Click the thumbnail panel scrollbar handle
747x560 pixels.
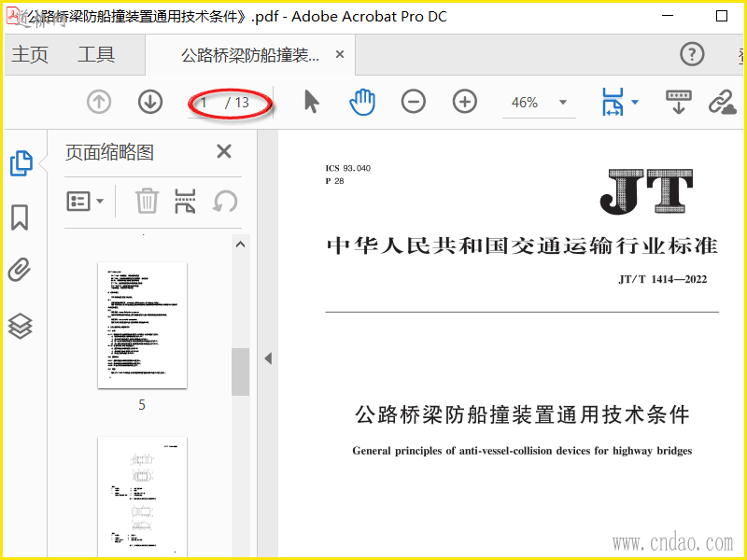pos(240,371)
